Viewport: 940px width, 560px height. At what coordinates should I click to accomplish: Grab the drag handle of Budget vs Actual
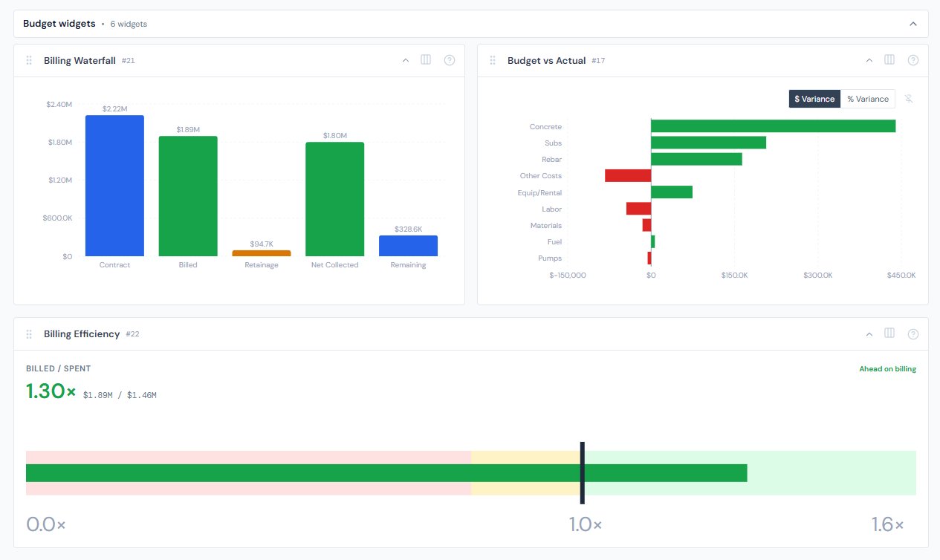coord(492,60)
